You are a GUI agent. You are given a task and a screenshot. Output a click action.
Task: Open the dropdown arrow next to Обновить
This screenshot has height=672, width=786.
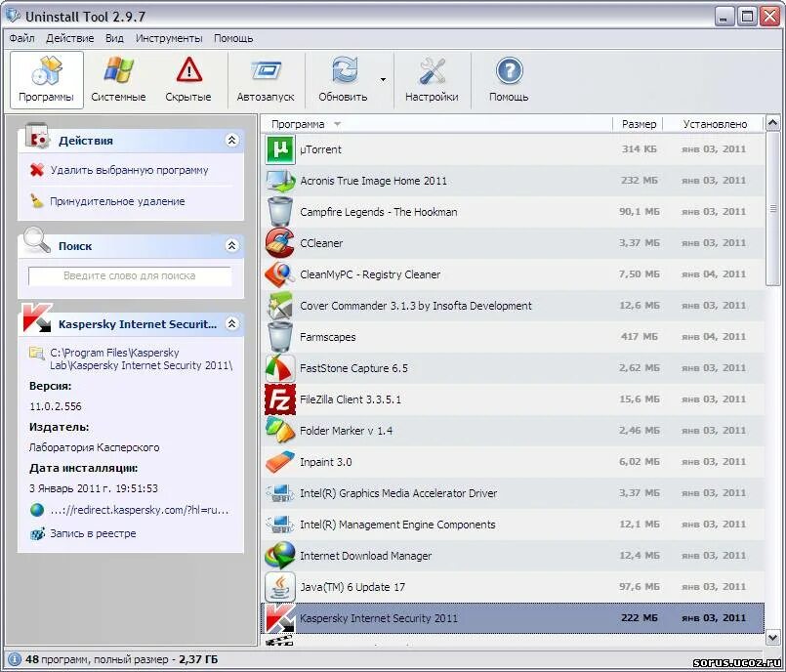click(383, 78)
